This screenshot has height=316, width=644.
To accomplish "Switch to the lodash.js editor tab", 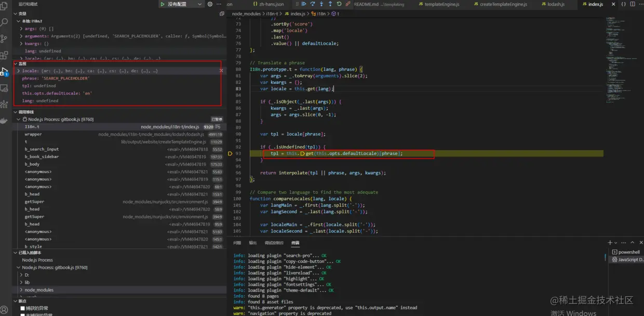I will point(555,4).
